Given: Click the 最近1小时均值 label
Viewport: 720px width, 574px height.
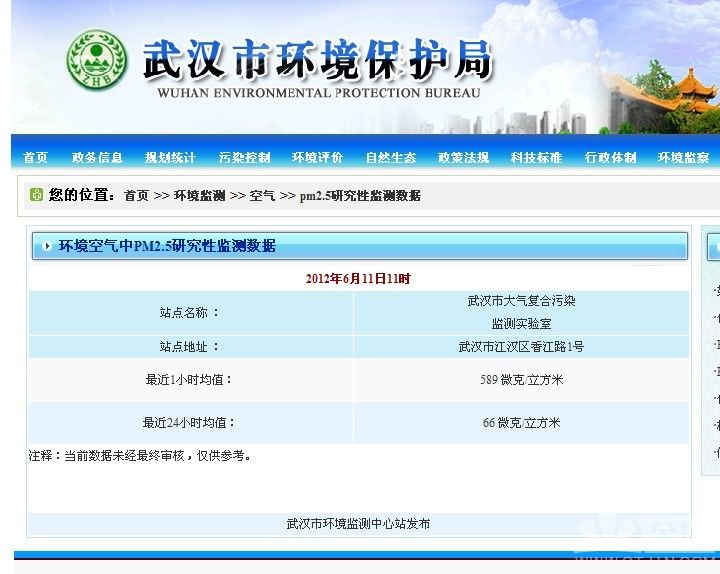Looking at the screenshot, I should (189, 380).
